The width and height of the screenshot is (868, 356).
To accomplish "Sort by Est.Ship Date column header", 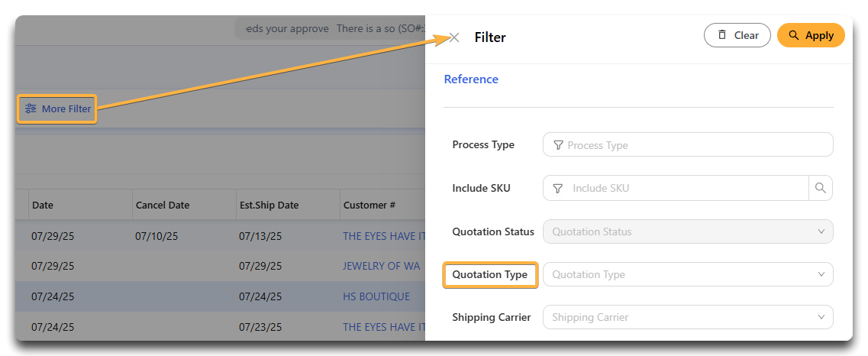I will click(x=269, y=205).
